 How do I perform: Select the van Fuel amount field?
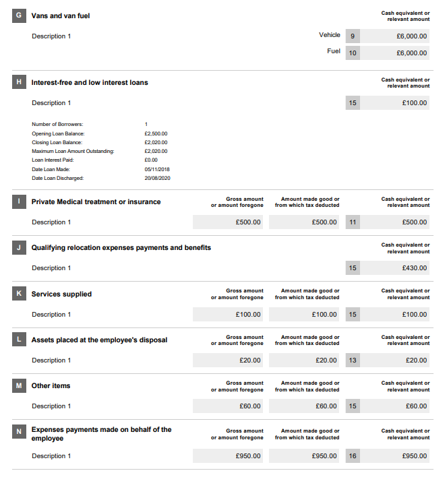pyautogui.click(x=394, y=53)
